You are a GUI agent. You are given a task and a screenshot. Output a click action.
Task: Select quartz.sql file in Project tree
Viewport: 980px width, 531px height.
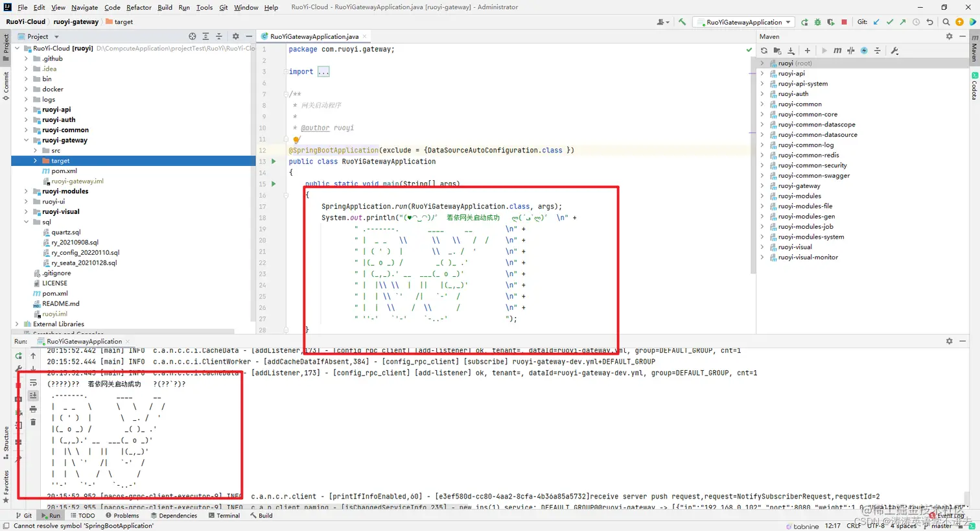(x=66, y=232)
